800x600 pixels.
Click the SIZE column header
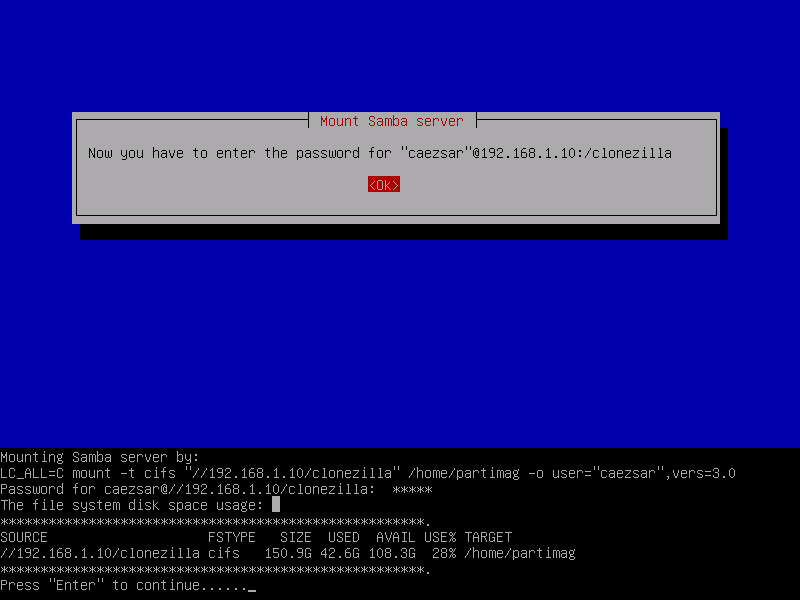pyautogui.click(x=295, y=537)
